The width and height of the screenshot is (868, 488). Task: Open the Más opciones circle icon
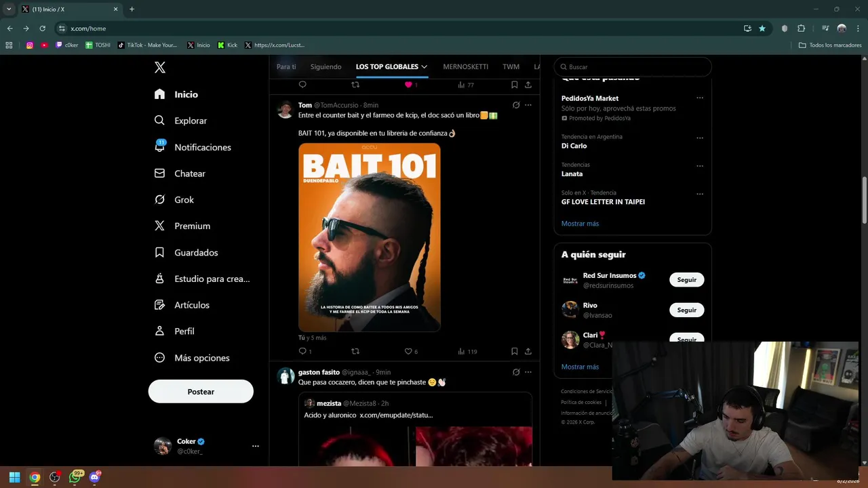pyautogui.click(x=159, y=357)
